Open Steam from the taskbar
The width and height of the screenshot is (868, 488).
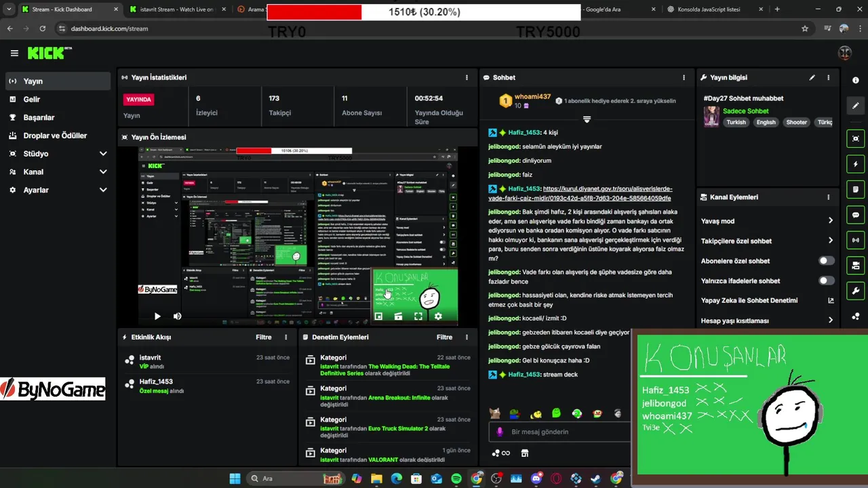(x=595, y=479)
